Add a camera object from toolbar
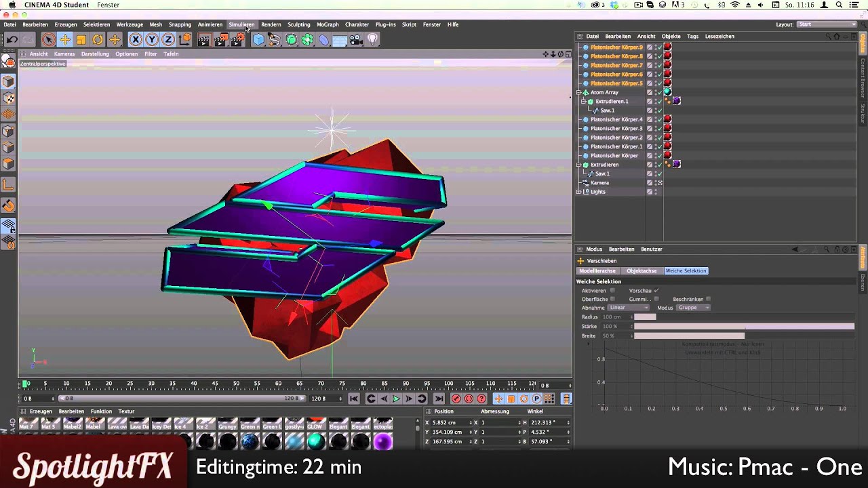 coord(356,39)
